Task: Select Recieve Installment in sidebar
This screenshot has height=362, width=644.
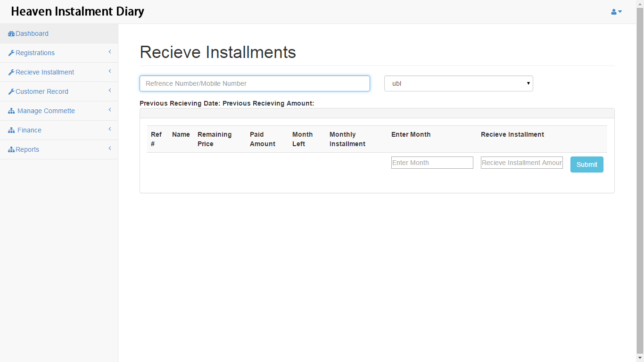Action: pos(44,72)
